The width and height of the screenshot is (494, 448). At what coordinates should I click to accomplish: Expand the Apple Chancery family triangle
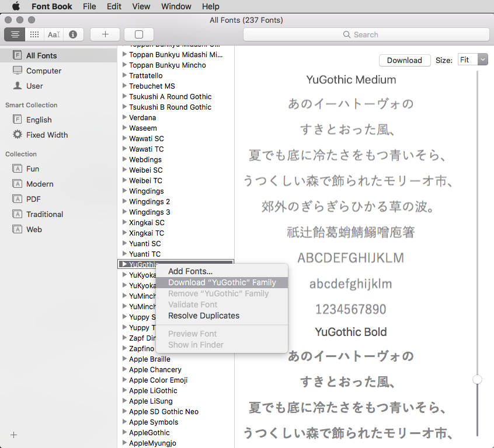124,369
